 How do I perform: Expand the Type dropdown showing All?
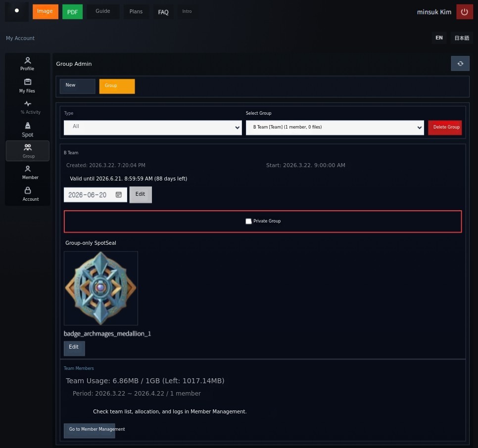(x=153, y=127)
